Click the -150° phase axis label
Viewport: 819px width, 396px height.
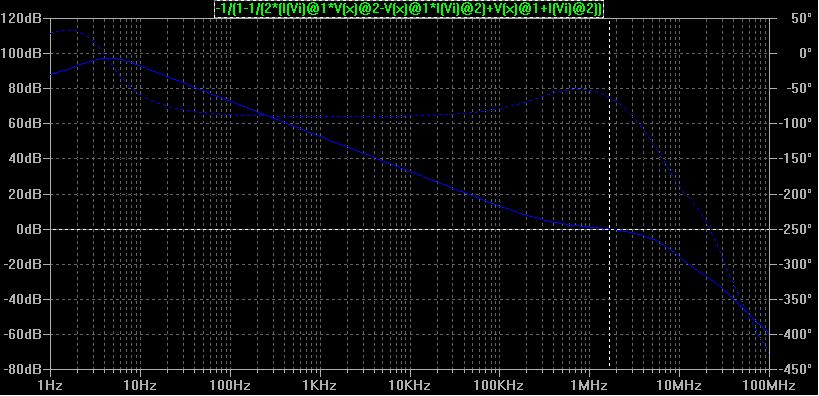click(795, 159)
